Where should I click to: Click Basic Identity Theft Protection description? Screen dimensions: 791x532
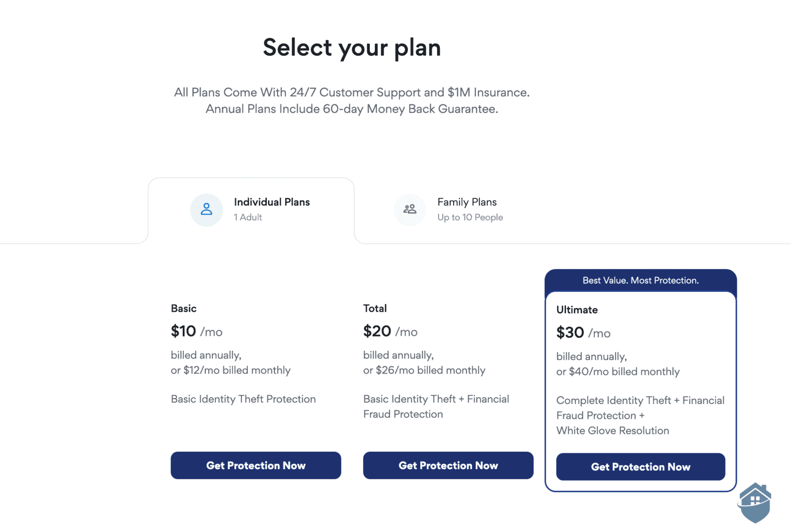(243, 399)
